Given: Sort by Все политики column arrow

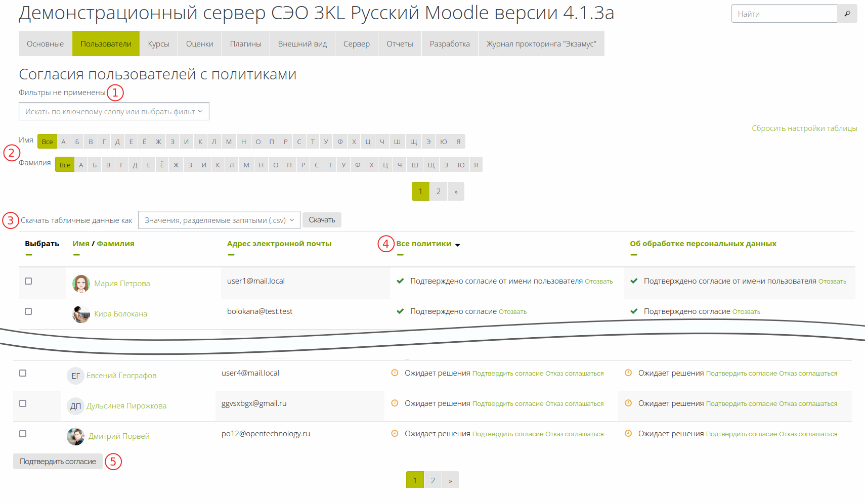Looking at the screenshot, I should pyautogui.click(x=457, y=245).
